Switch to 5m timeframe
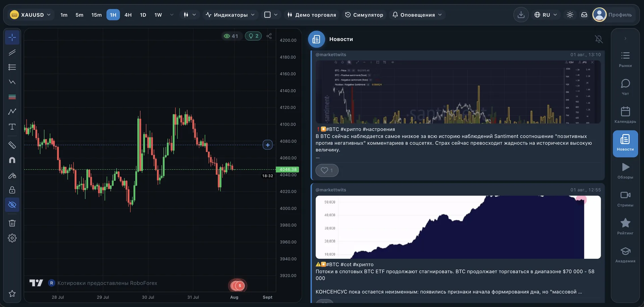644x307 pixels. [x=79, y=15]
